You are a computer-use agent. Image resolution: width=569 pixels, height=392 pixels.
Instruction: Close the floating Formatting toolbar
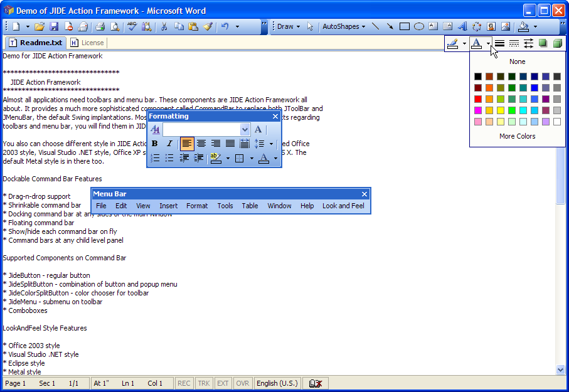point(275,117)
